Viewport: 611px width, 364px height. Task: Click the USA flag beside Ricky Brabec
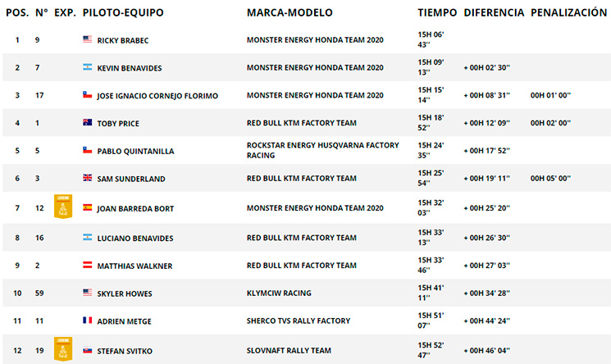tap(87, 39)
